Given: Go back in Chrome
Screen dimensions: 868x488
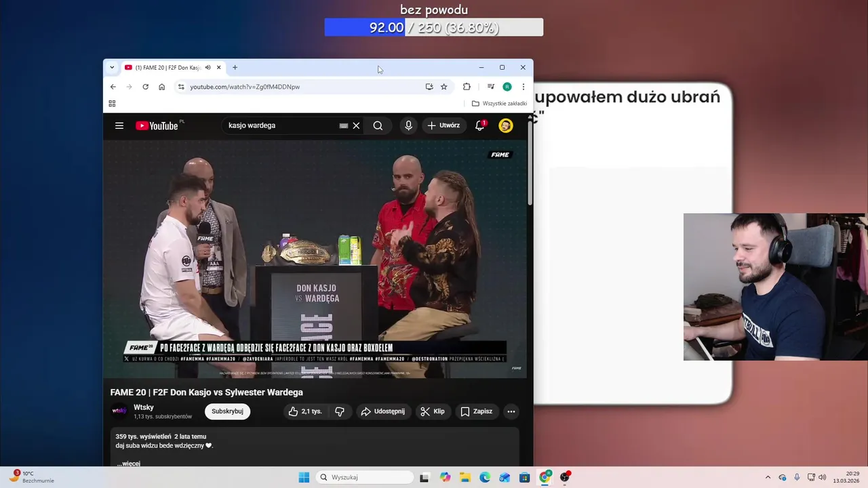Looking at the screenshot, I should 113,87.
